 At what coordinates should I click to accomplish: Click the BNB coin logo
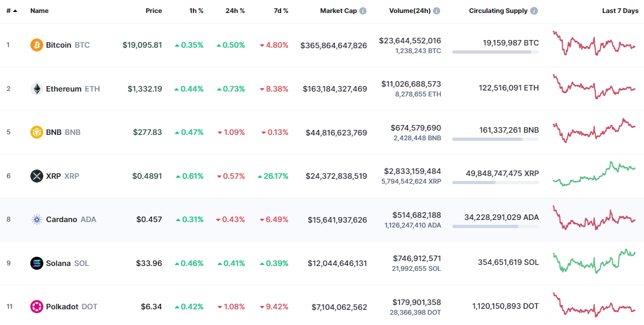click(36, 132)
